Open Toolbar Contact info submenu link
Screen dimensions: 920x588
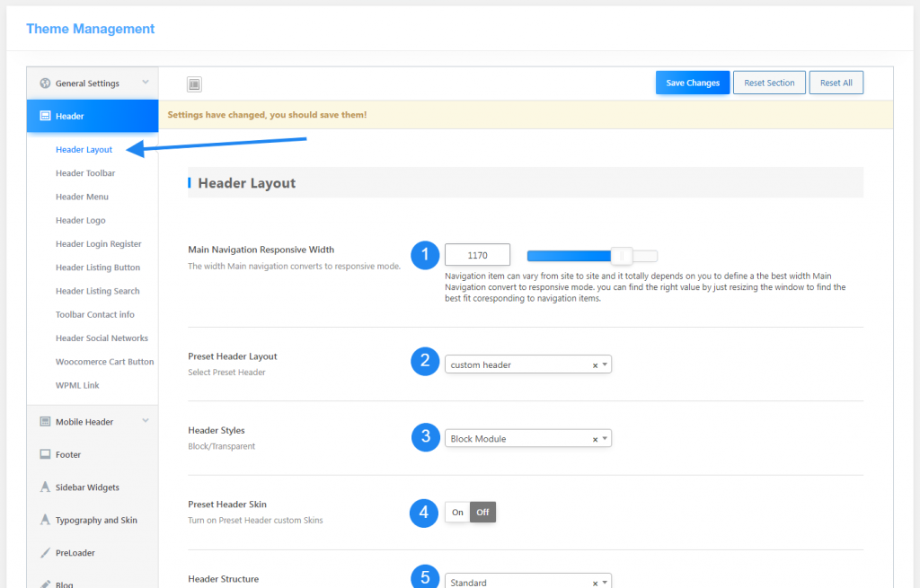click(x=94, y=314)
